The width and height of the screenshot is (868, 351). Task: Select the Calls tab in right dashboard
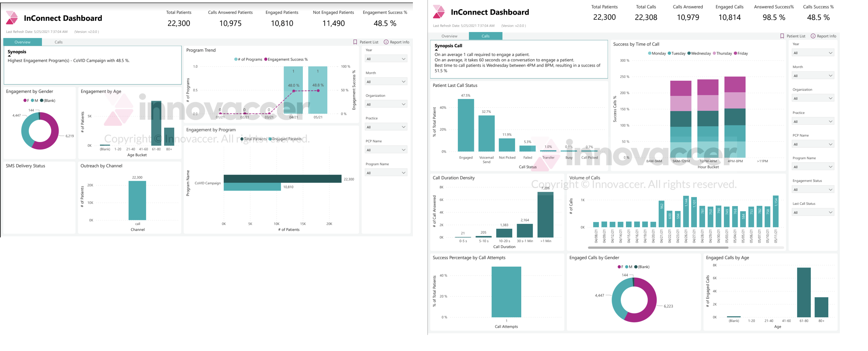(x=486, y=36)
